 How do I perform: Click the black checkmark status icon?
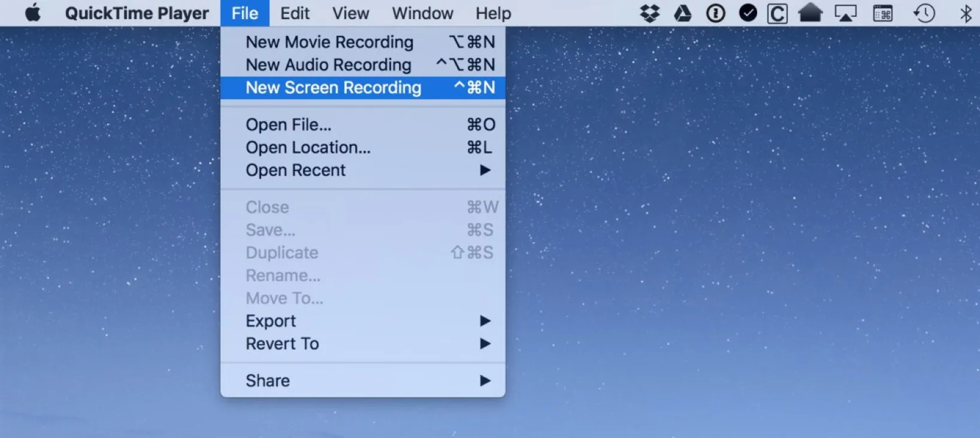[748, 13]
